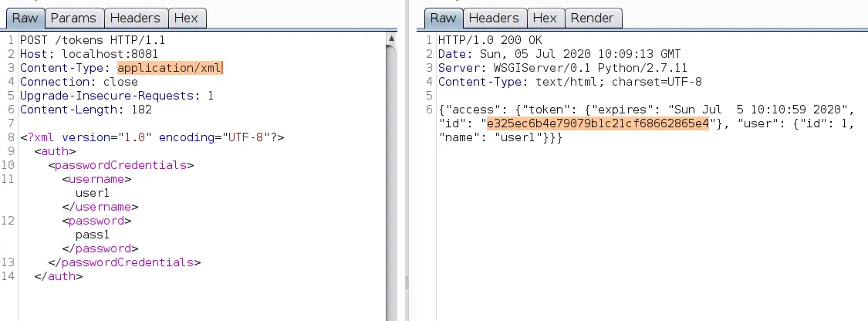868x321 pixels.
Task: Click the pass1 value in the request
Action: 93,234
